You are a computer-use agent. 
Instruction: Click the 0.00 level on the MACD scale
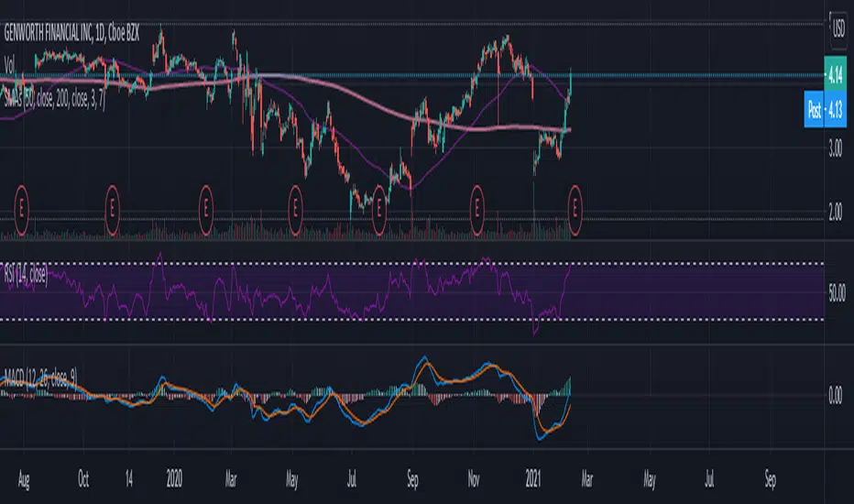[x=836, y=396]
